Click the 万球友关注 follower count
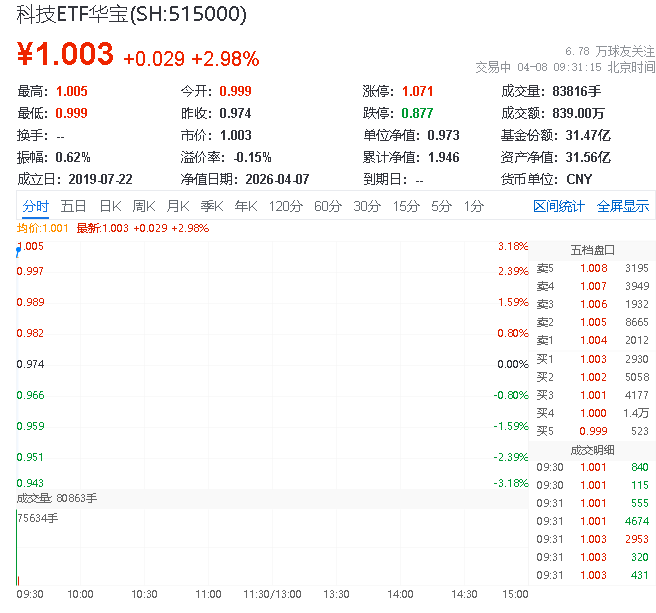Screen dimensions: 656x613 pos(610,51)
